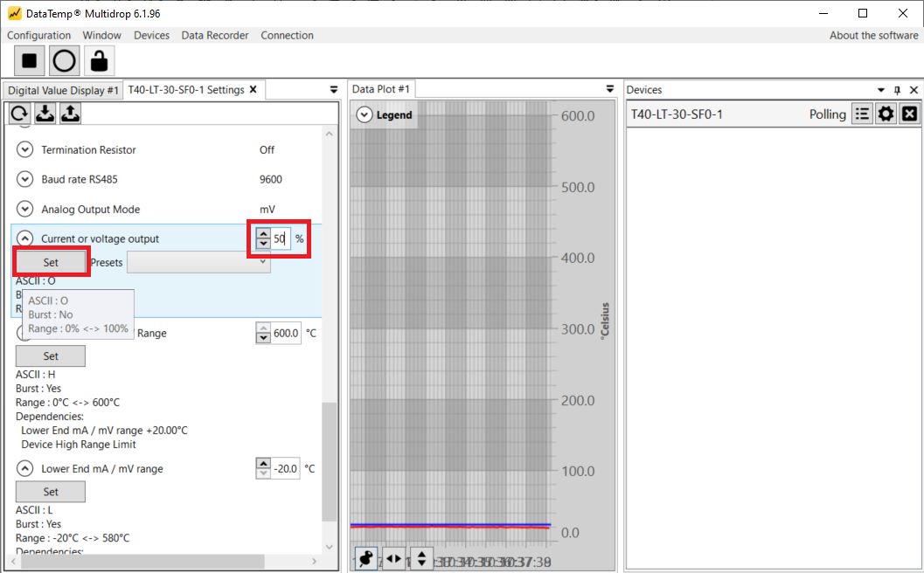This screenshot has height=573, width=924.
Task: Click the -20.0 °C input field
Action: click(286, 469)
